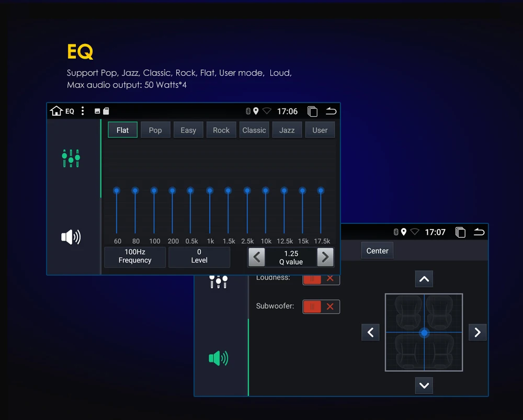Click the 17:06 clock in EQ status bar

[x=287, y=111]
